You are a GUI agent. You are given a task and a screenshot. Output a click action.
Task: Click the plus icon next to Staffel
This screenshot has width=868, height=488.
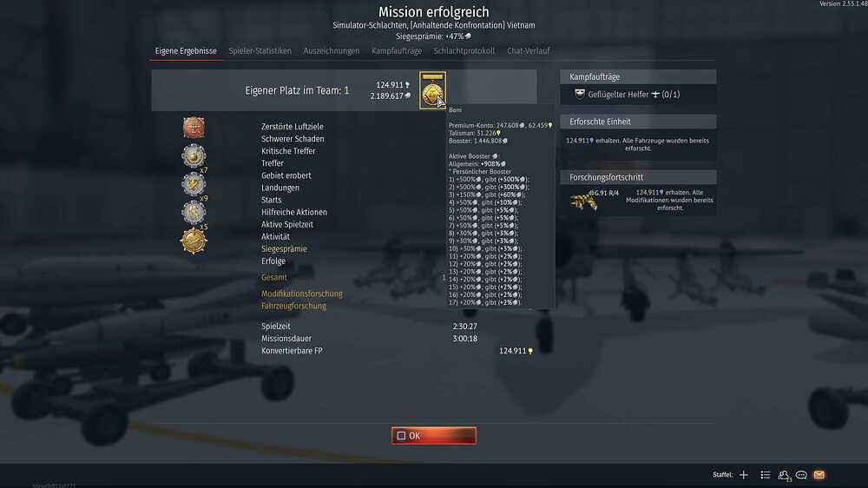coord(744,475)
